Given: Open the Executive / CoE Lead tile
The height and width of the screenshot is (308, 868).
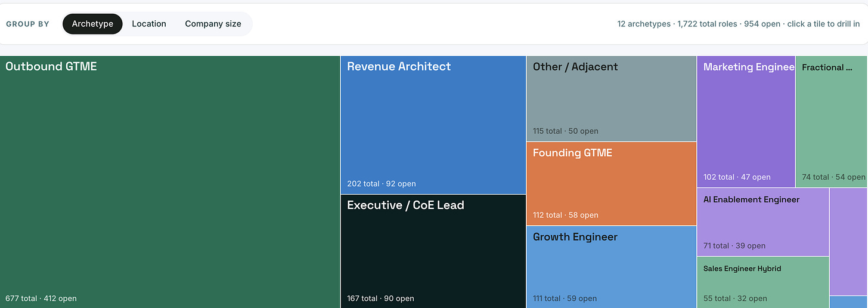Looking at the screenshot, I should [x=433, y=251].
